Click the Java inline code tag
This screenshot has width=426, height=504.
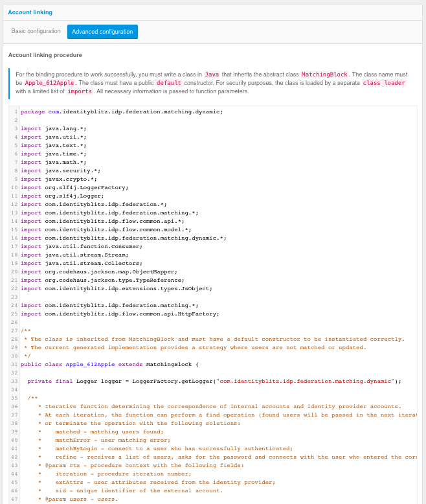pos(212,74)
